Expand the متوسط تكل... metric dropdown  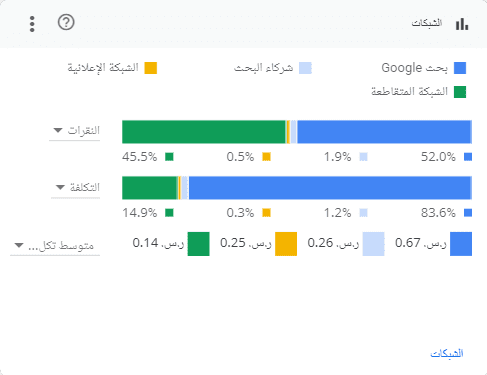[55, 246]
